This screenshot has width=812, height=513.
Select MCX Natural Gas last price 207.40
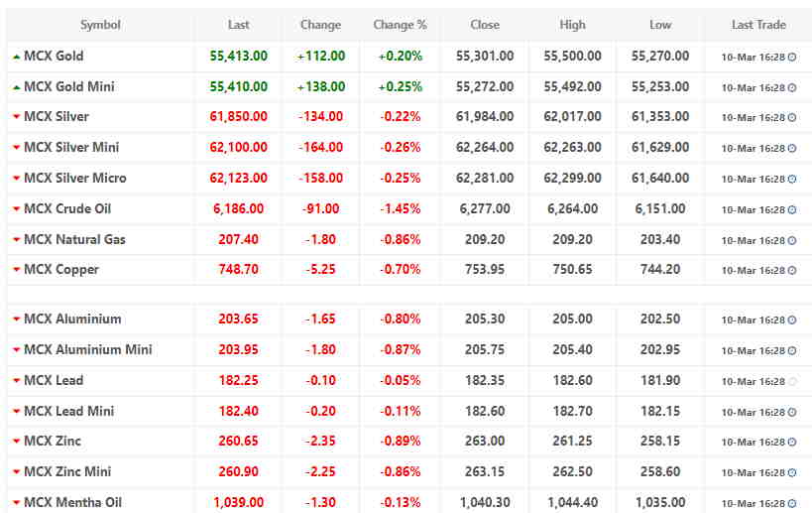click(x=238, y=239)
